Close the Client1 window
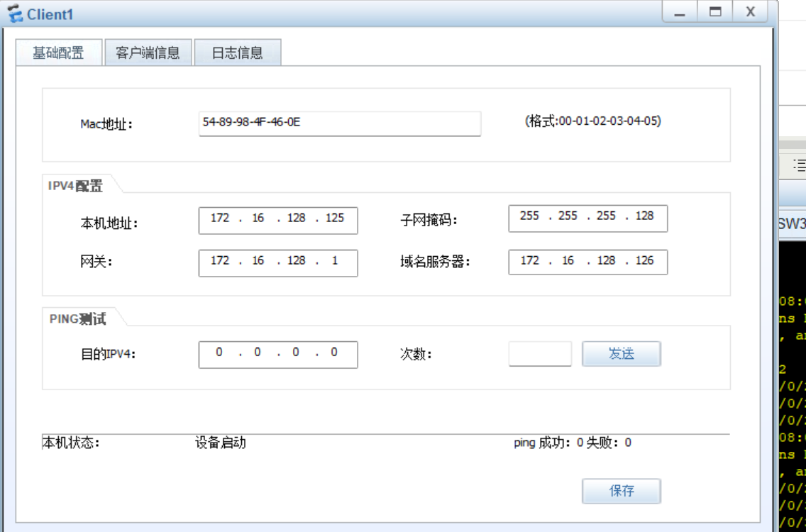Viewport: 806px width, 532px height. 751,12
